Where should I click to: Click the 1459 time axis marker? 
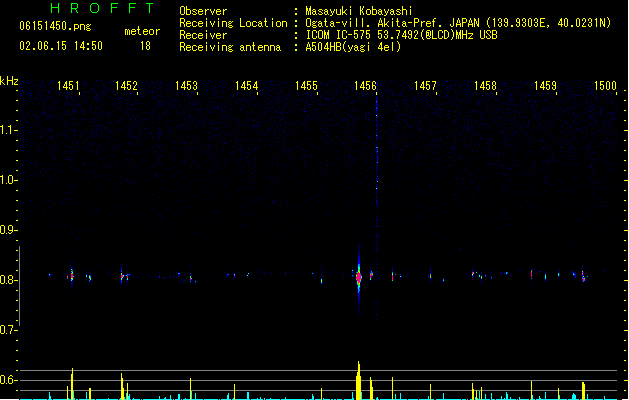[546, 86]
